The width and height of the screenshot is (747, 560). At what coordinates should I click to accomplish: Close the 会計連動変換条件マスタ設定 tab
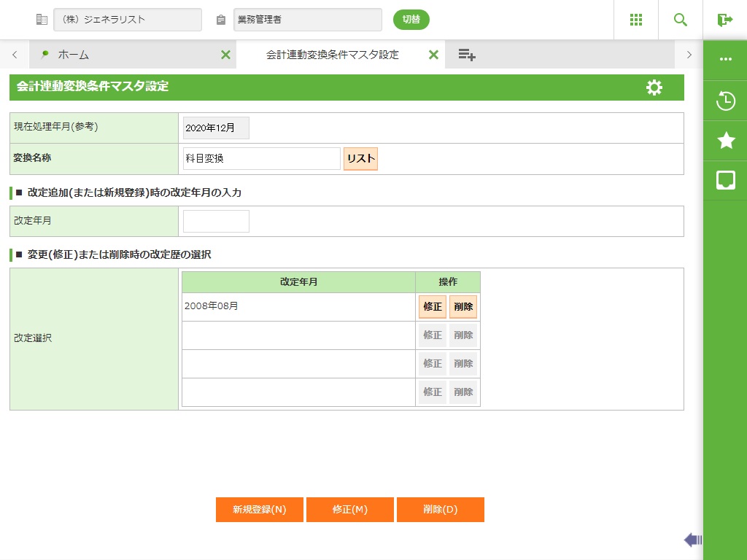(x=433, y=55)
